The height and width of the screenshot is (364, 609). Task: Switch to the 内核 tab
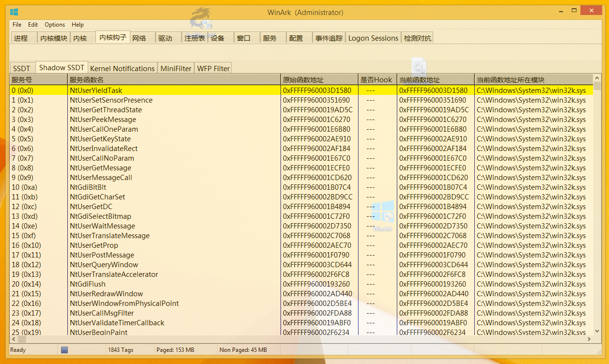click(82, 38)
